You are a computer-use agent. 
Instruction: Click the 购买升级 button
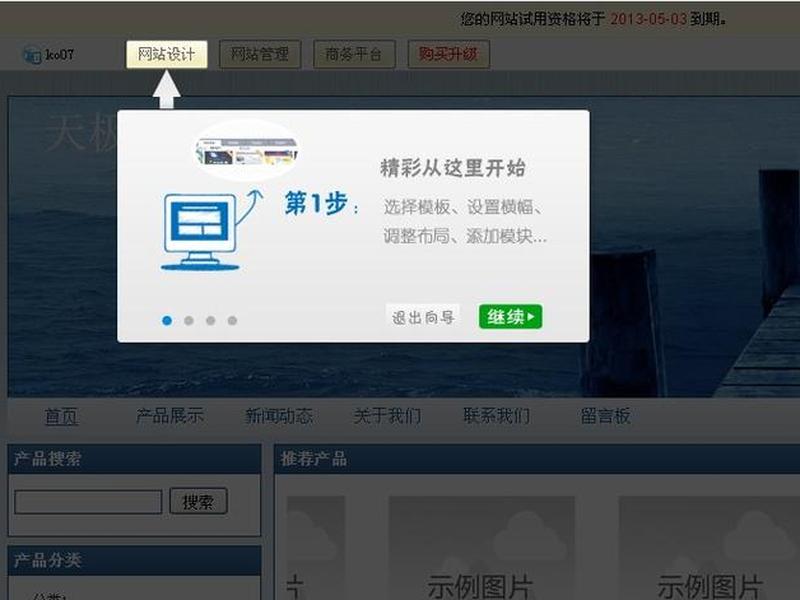tap(448, 54)
